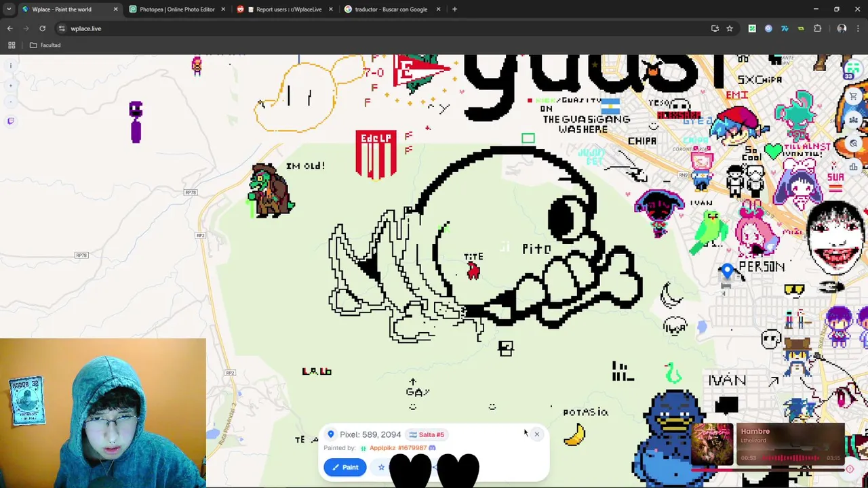Image resolution: width=868 pixels, height=488 pixels.
Task: Click the info button on the map
Action: click(11, 66)
